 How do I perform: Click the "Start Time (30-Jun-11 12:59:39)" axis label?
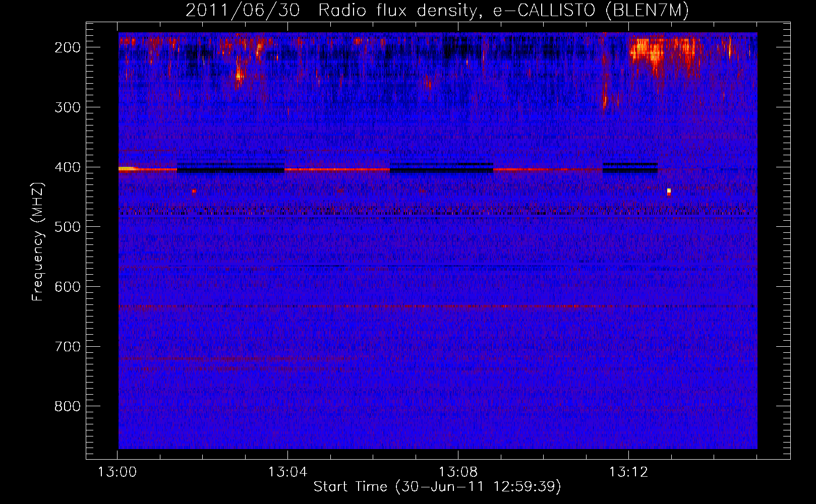(x=437, y=487)
